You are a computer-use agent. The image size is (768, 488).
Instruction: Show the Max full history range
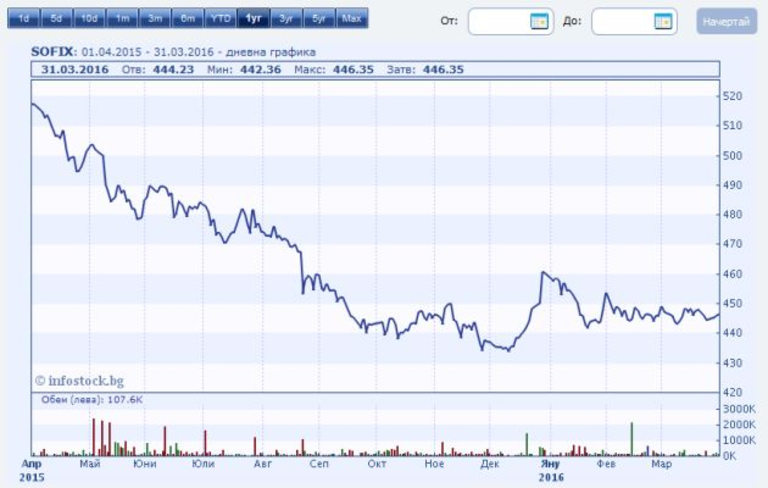coord(351,19)
